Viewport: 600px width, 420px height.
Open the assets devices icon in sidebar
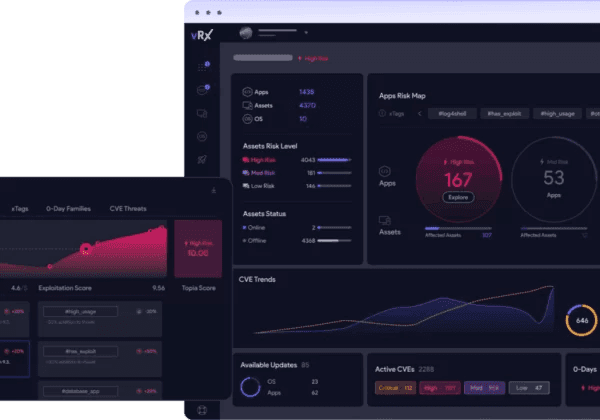tap(202, 113)
